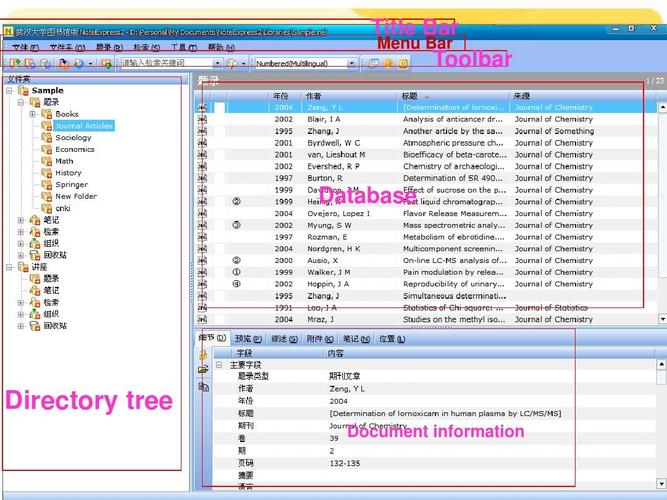The height and width of the screenshot is (500, 667).
Task: Switch to the 附件(K) tab
Action: [x=320, y=339]
